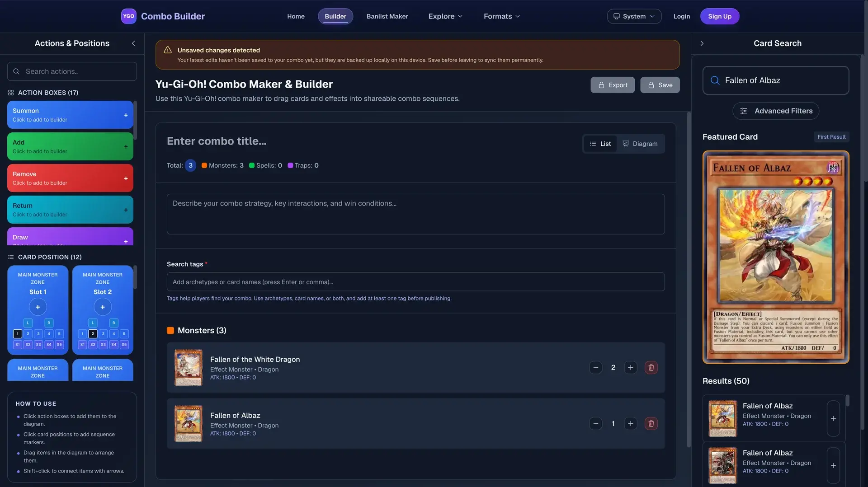Delete Fallen of the White Dragon from list
868x487 pixels.
tap(651, 368)
